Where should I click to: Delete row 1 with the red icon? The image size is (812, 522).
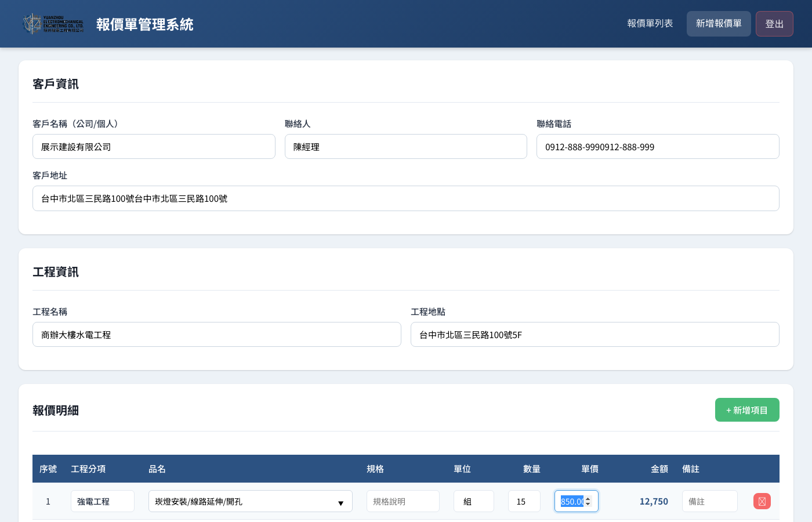[x=762, y=501]
